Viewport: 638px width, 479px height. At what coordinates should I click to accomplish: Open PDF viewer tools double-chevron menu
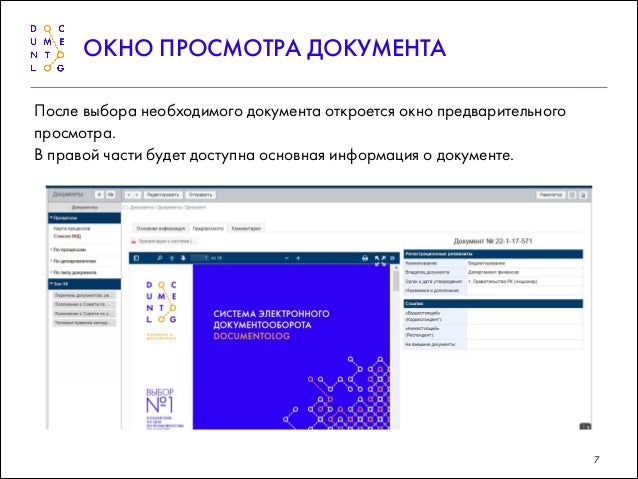[x=392, y=258]
